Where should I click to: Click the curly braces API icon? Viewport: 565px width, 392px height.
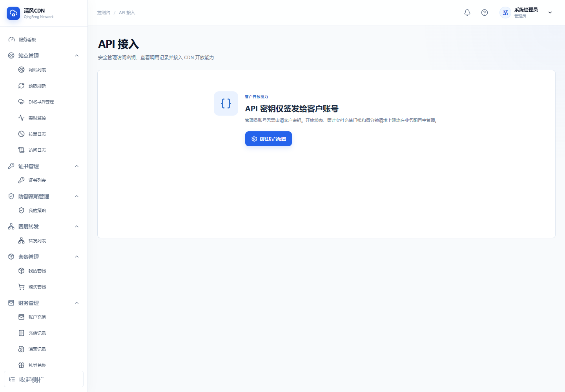(226, 103)
